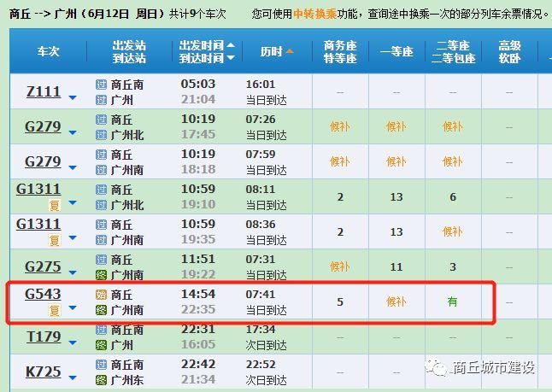Click 5 in G543 business seat cell

click(340, 302)
